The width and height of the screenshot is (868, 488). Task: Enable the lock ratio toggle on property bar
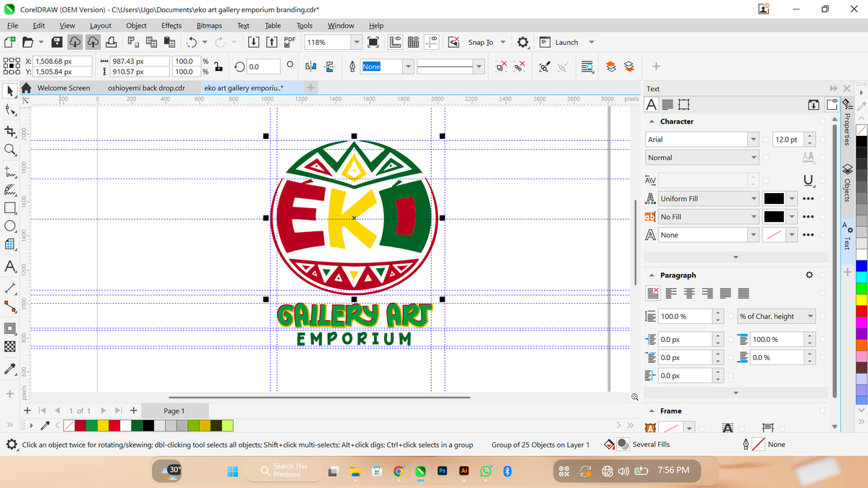click(218, 67)
